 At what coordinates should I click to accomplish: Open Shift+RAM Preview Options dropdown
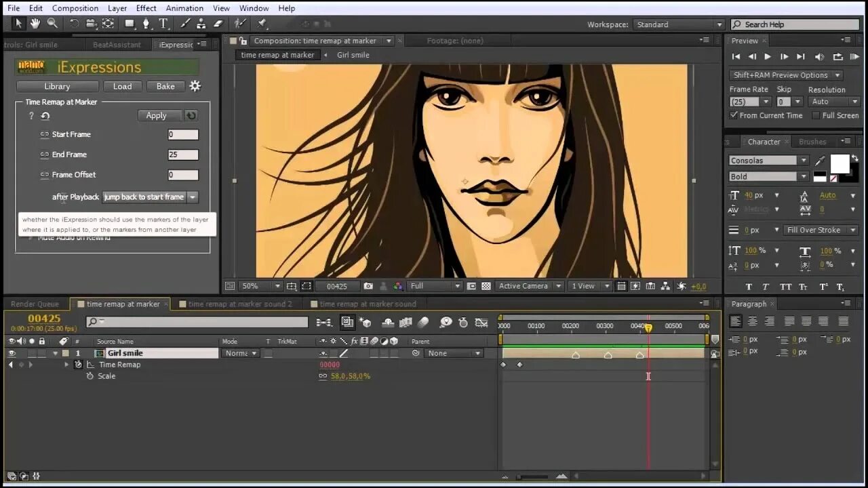click(x=785, y=75)
